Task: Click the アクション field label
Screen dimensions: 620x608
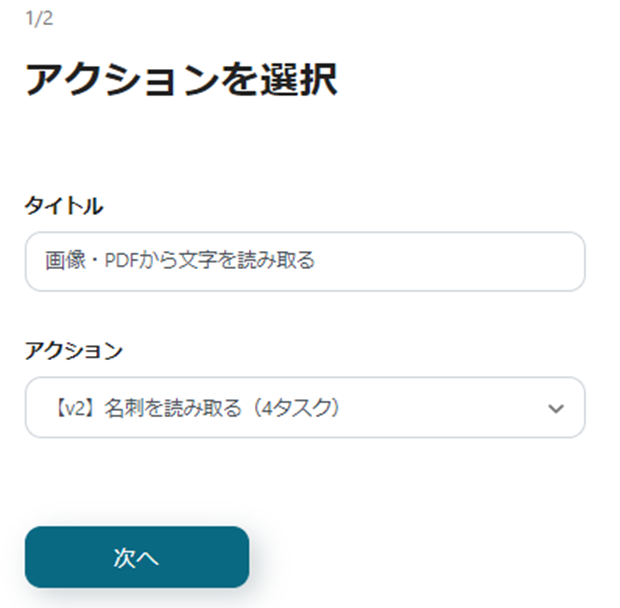Action: click(x=74, y=351)
